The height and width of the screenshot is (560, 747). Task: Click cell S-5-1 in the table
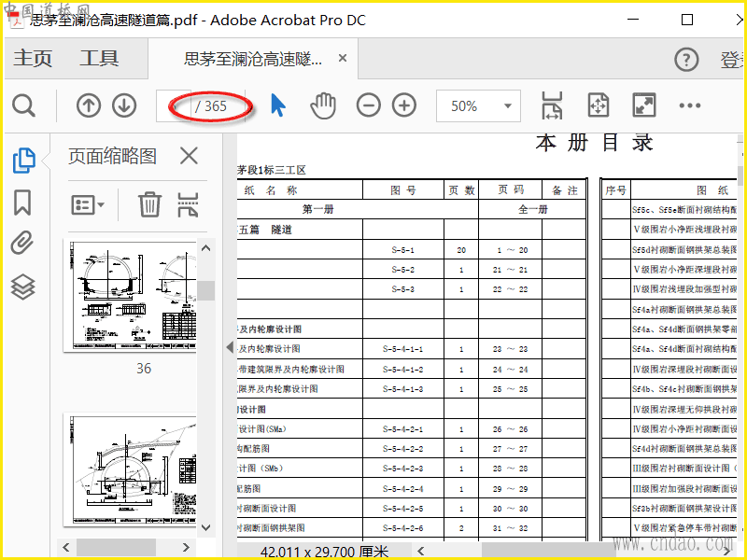point(403,250)
